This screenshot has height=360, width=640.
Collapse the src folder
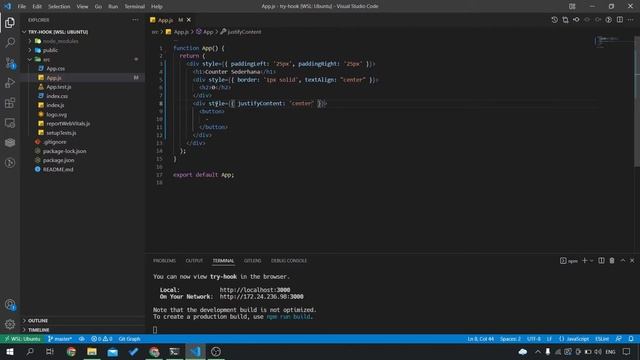(x=30, y=59)
